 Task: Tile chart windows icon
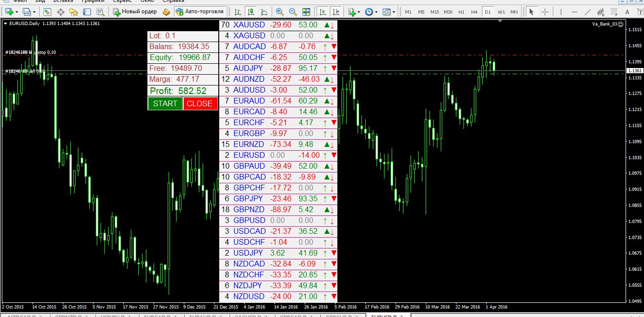click(306, 11)
